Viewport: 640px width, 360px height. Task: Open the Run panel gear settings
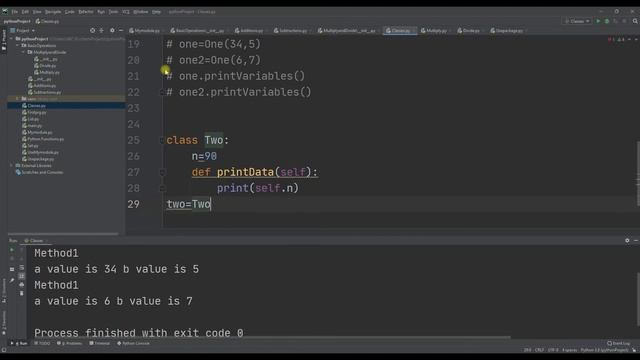627,241
